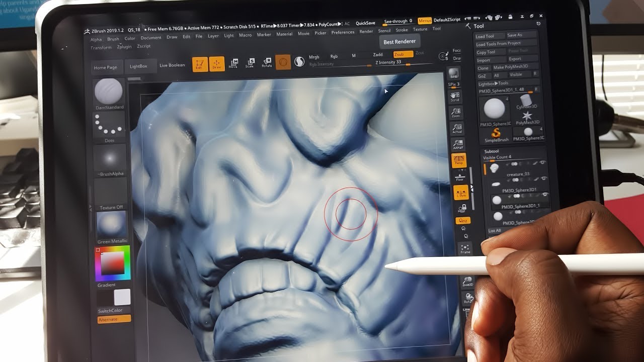The width and height of the screenshot is (644, 362).
Task: Toggle the Gizmo 3D orange sphere icon
Action: [x=283, y=62]
